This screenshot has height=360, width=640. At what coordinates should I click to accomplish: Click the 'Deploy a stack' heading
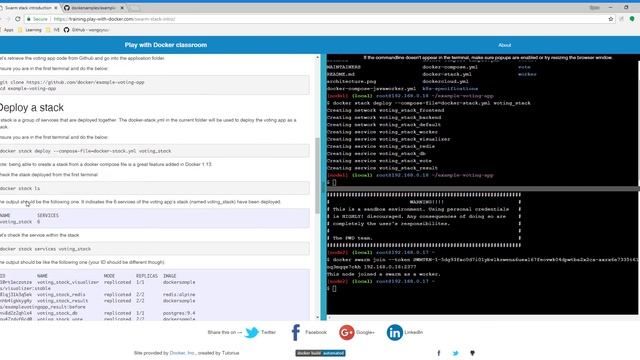31,108
